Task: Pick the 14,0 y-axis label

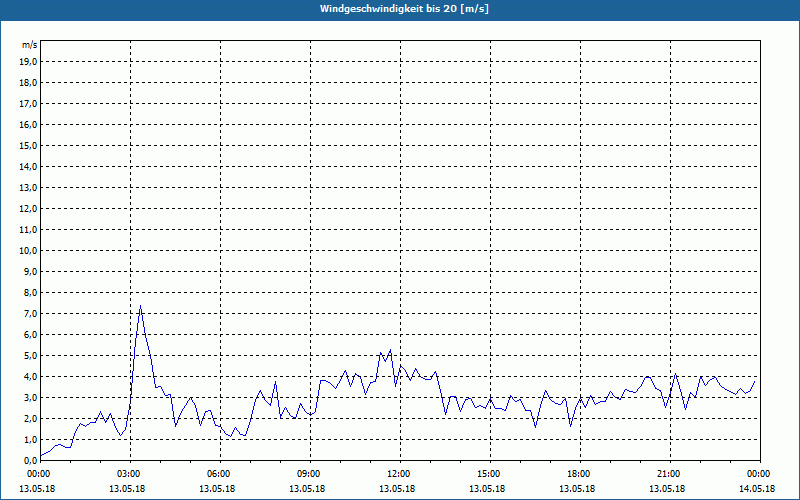Action: point(28,166)
